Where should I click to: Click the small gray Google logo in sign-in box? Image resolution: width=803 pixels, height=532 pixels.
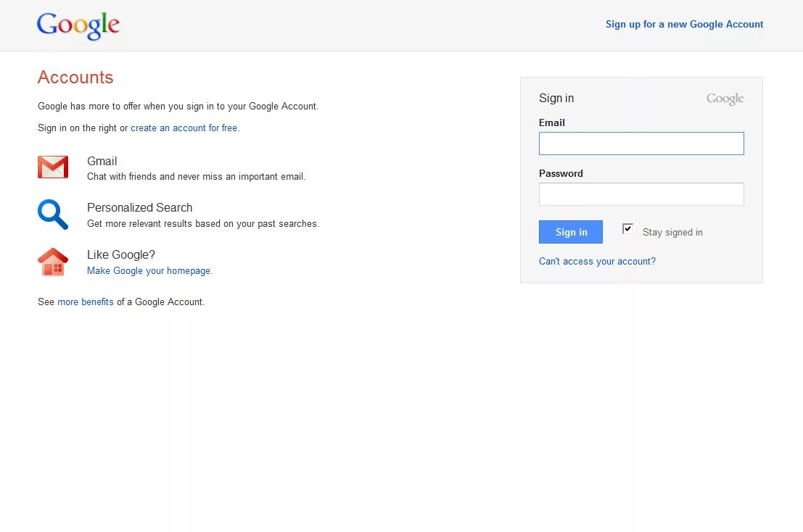pyautogui.click(x=725, y=99)
